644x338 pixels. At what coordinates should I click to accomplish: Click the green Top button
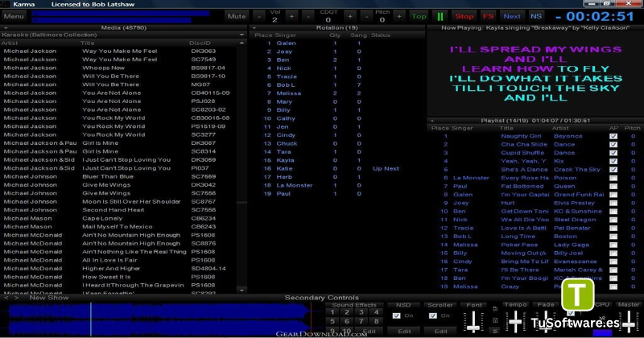pyautogui.click(x=419, y=16)
